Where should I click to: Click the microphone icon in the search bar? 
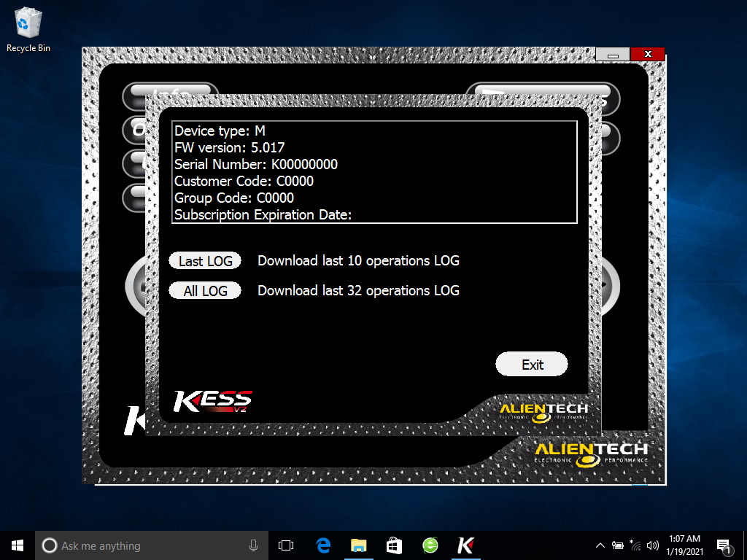tap(253, 545)
